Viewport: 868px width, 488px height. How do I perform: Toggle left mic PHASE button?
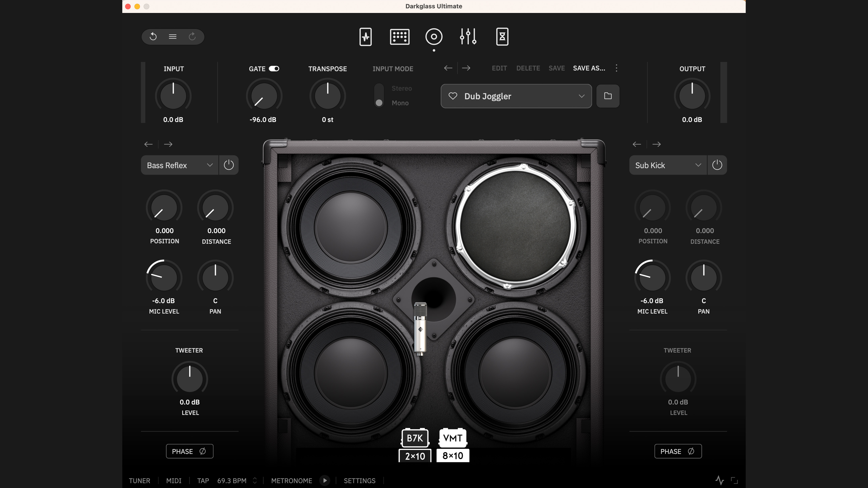pyautogui.click(x=189, y=451)
